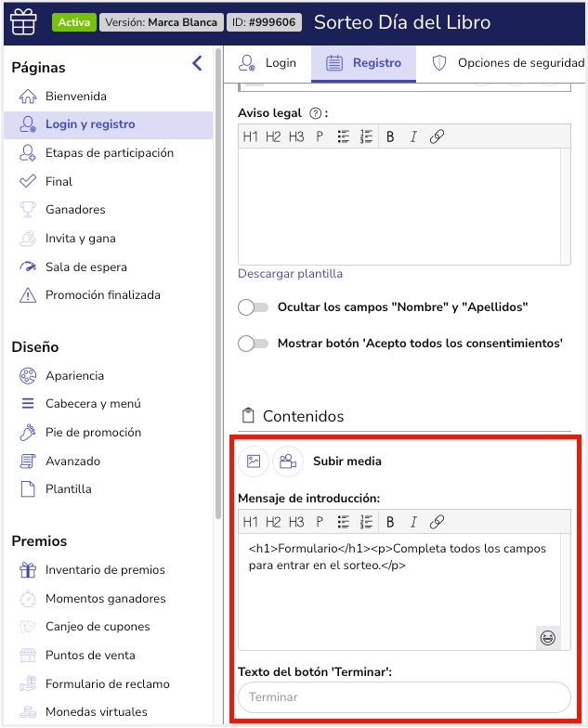Viewport: 588px width, 728px height.
Task: Click the upload image icon in Contenidos
Action: point(254,461)
